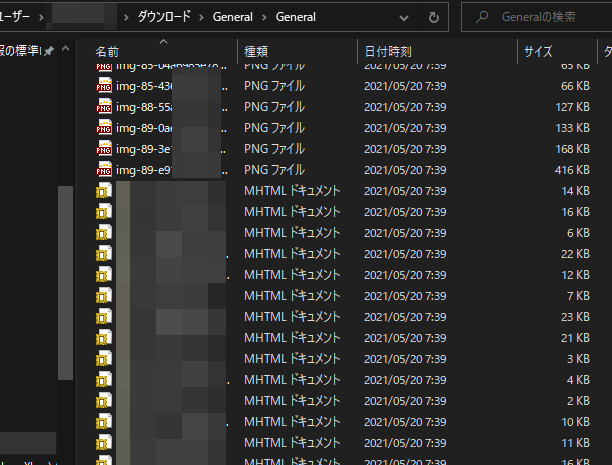Sort by 名前 column header
This screenshot has width=612, height=465.
coord(107,52)
